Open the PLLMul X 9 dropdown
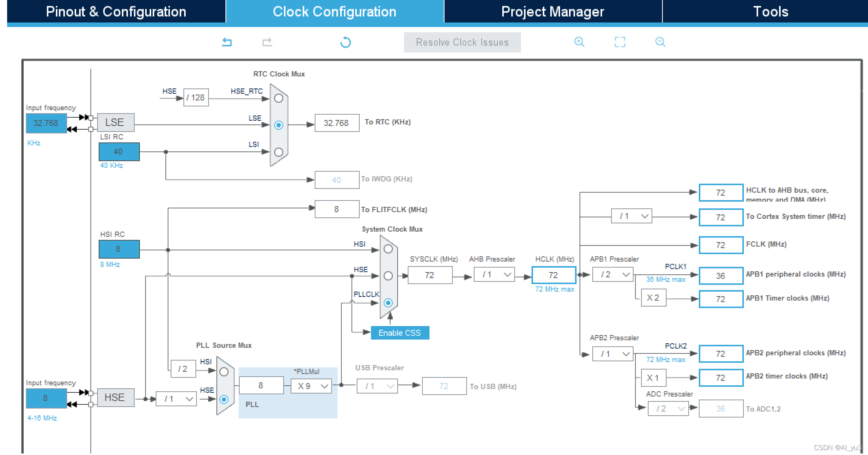The image size is (868, 455). (x=311, y=386)
